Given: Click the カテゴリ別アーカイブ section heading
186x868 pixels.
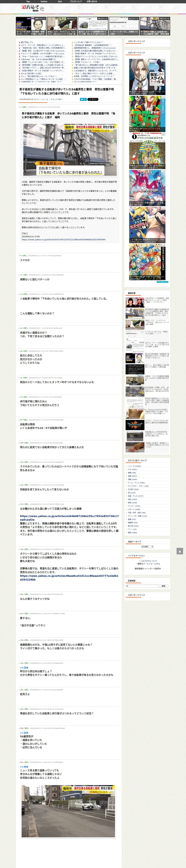Looking at the screenshot, I should 137,460.
